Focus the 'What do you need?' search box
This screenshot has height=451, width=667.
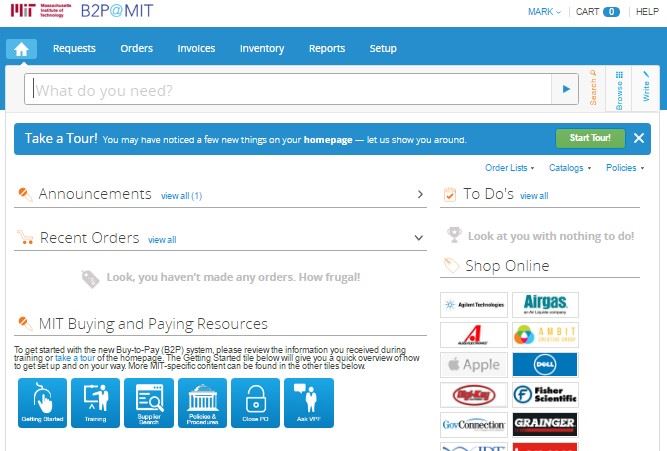click(x=290, y=90)
